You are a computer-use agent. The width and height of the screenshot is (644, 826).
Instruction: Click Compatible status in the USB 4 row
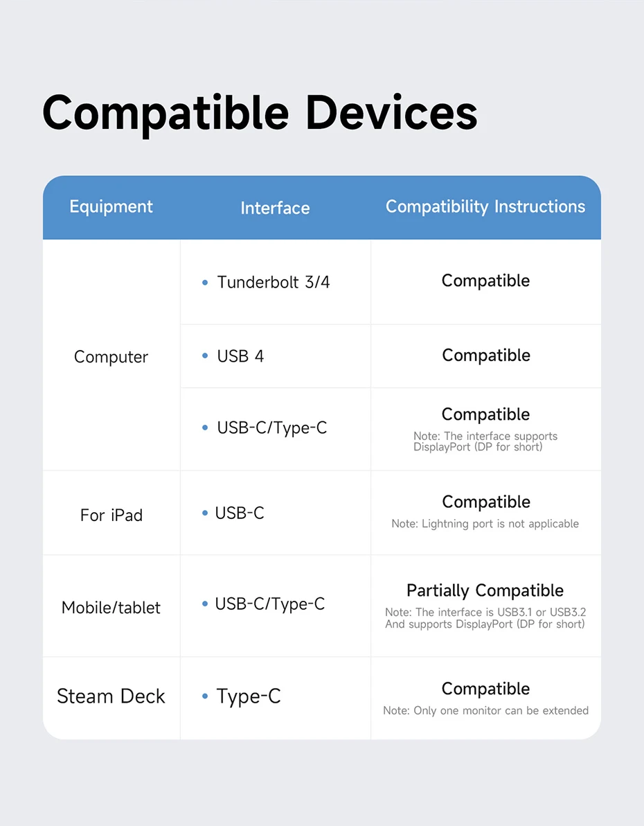(x=485, y=355)
